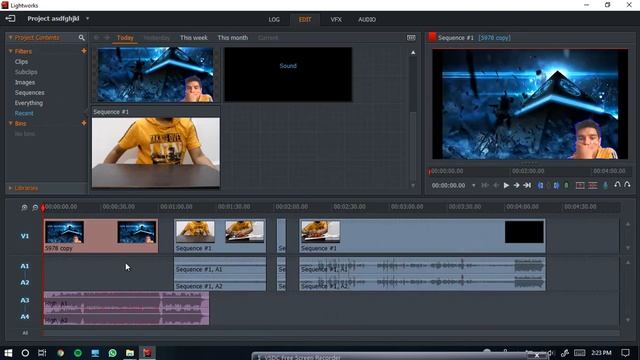Viewport: 640px width, 360px height.
Task: Open the timecode dropdown arrow in viewer
Action: point(473,185)
